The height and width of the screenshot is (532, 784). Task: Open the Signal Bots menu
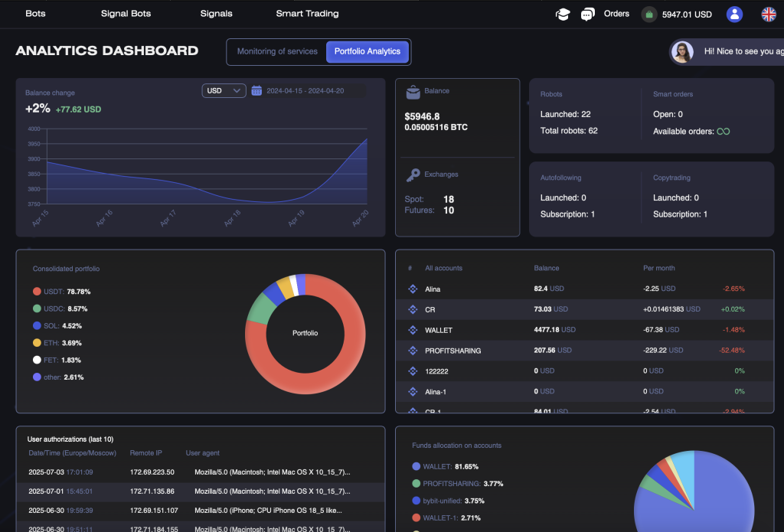pyautogui.click(x=126, y=14)
